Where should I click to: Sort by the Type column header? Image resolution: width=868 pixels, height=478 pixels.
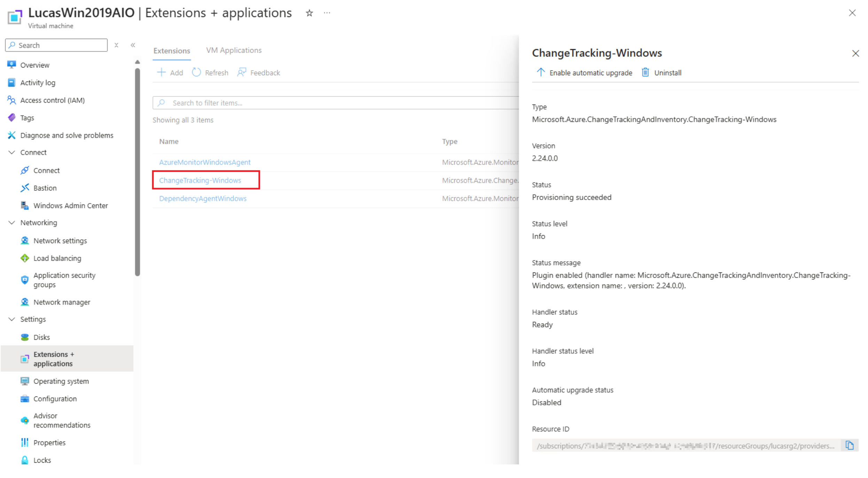click(449, 141)
